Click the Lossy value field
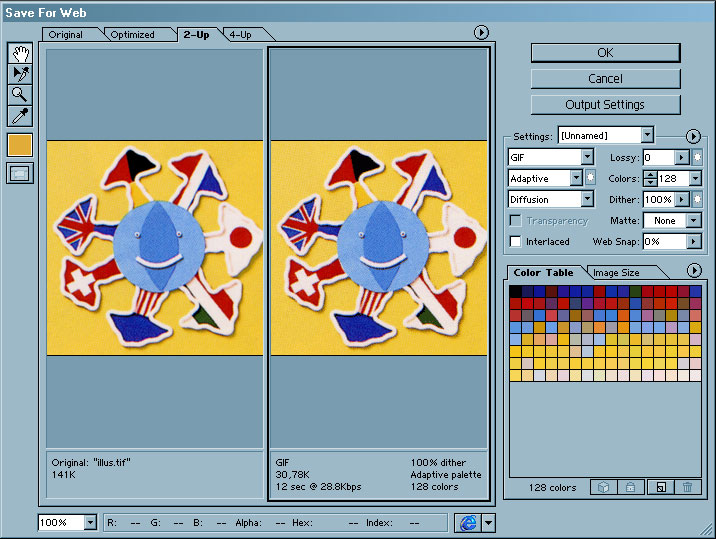The height and width of the screenshot is (539, 716). 658,158
